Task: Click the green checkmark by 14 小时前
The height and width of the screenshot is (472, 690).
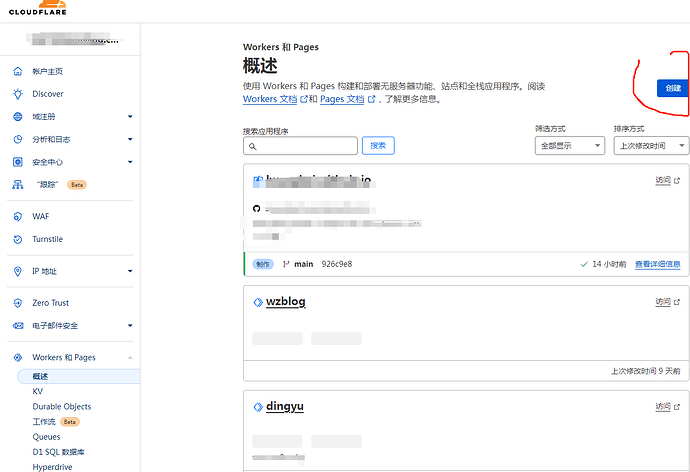Action: pos(584,264)
